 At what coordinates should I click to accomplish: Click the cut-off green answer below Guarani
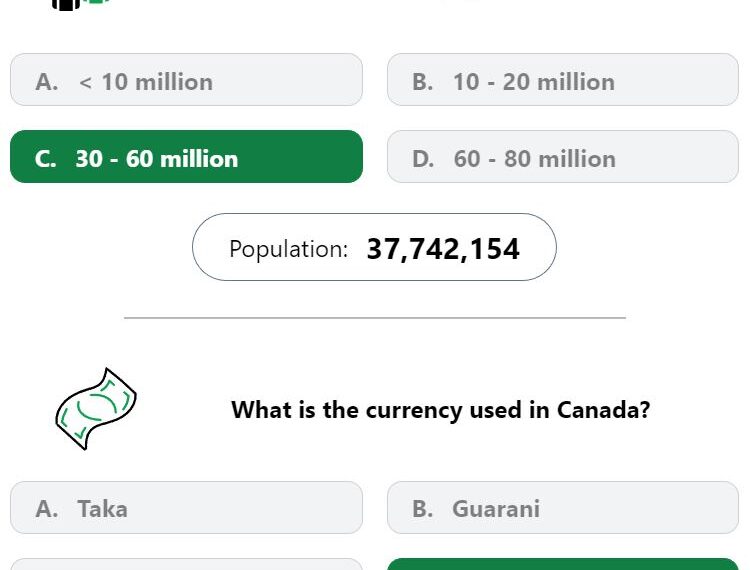(x=562, y=564)
